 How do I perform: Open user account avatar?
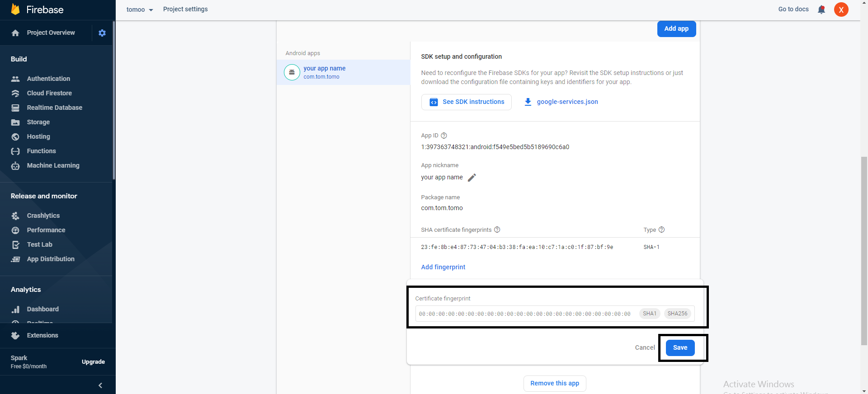[841, 9]
